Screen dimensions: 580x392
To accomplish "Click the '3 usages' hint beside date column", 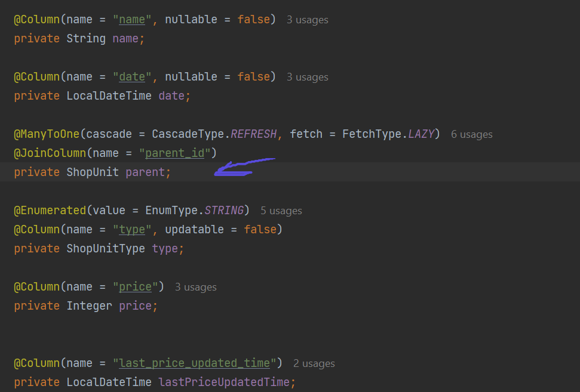I will (x=308, y=77).
